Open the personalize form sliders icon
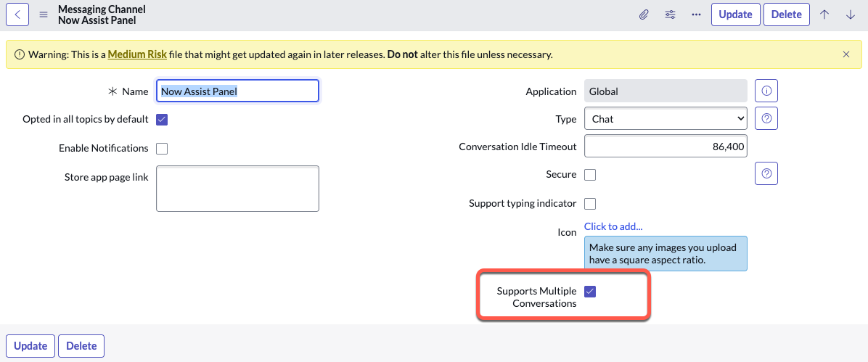The width and height of the screenshot is (868, 362). 670,15
